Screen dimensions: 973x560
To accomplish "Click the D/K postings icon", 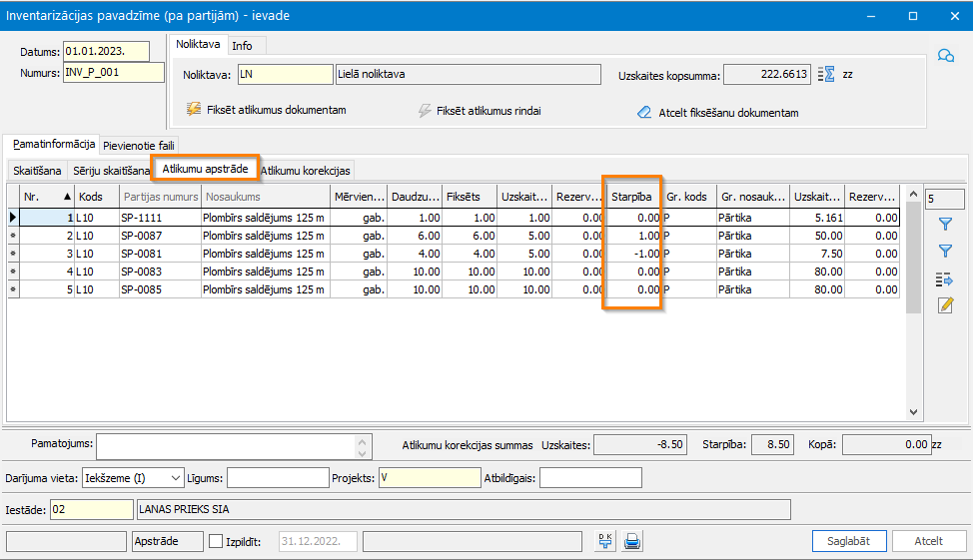I will tap(604, 541).
